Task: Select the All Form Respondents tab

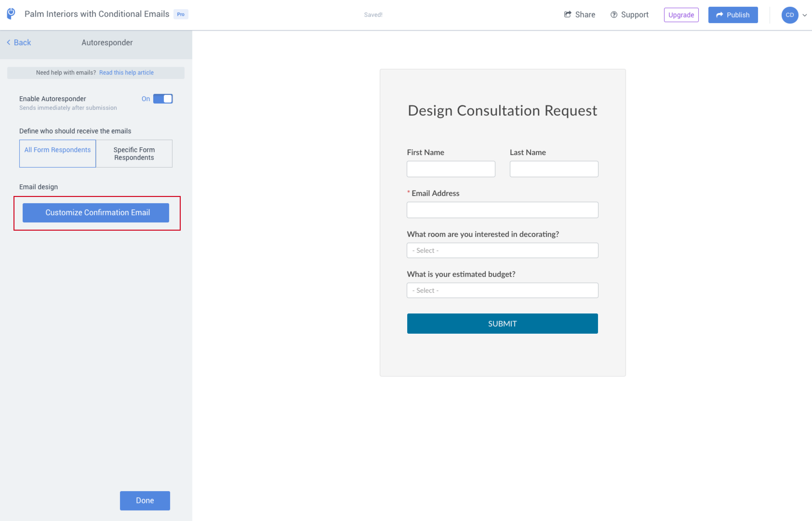Action: 58,150
